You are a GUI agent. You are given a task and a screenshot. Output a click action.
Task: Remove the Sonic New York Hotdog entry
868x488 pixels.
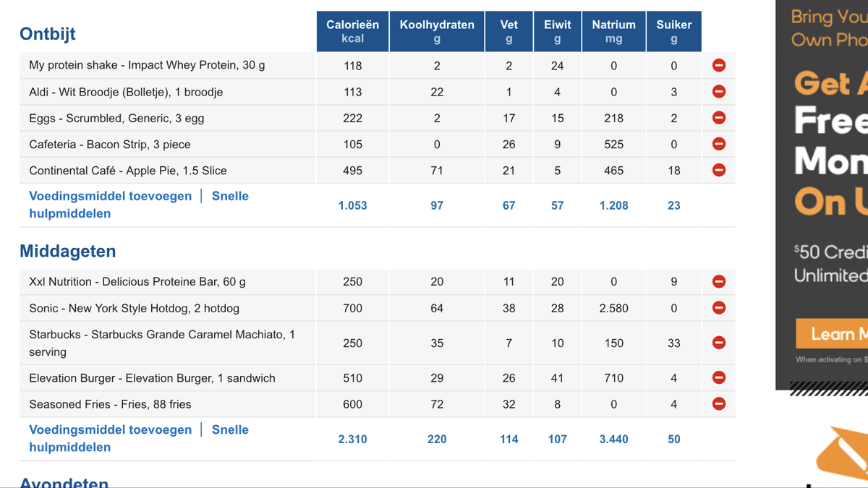(719, 308)
